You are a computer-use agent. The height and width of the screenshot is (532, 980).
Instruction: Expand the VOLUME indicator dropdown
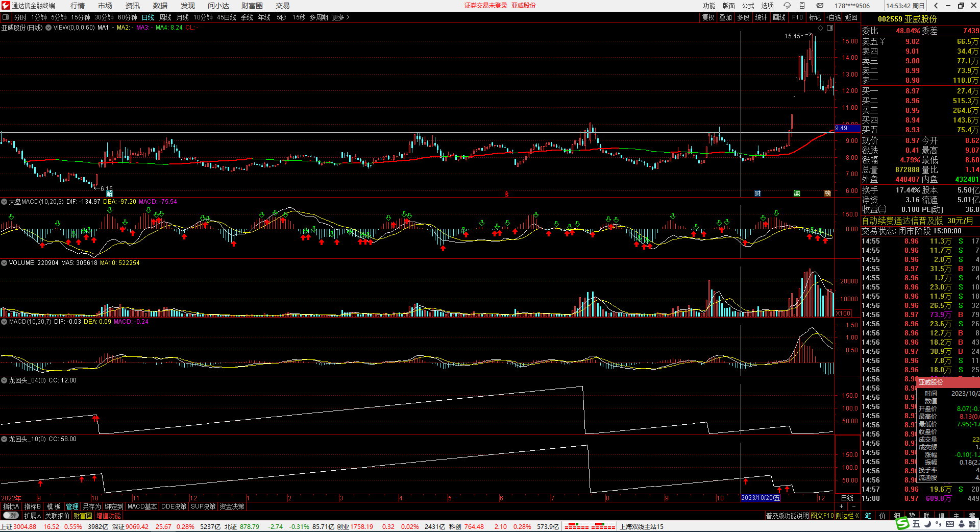click(x=4, y=263)
